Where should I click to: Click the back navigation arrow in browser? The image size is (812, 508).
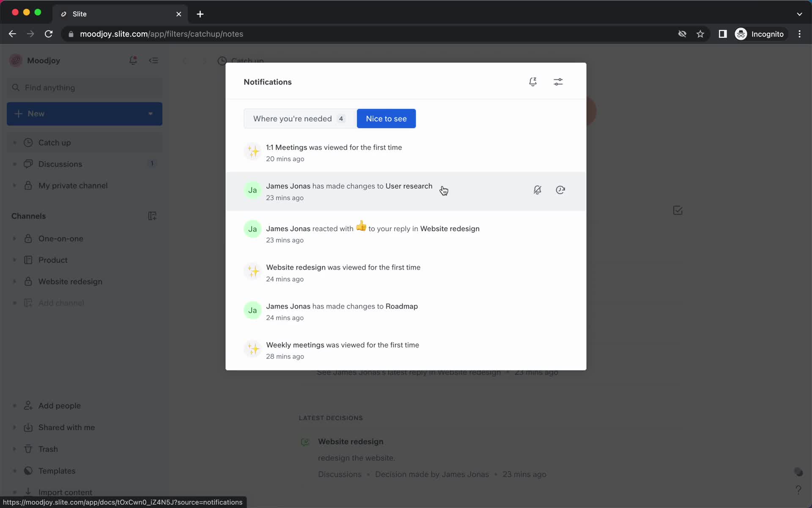tap(12, 33)
